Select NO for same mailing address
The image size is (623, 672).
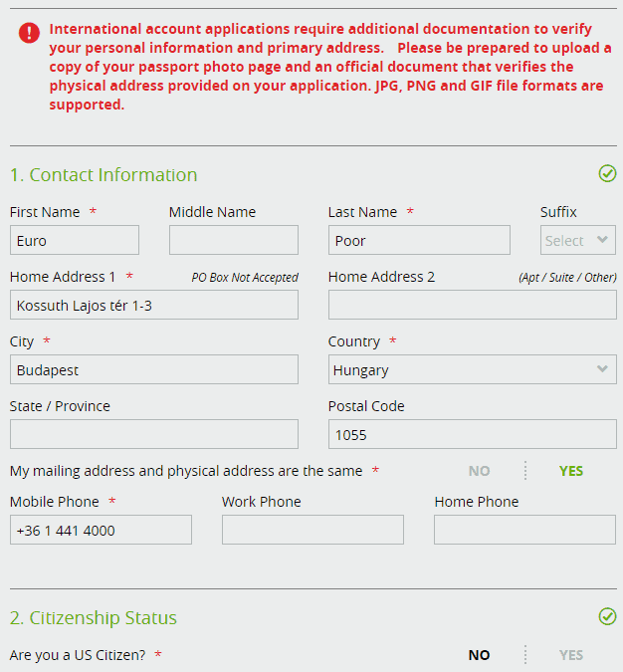point(479,471)
